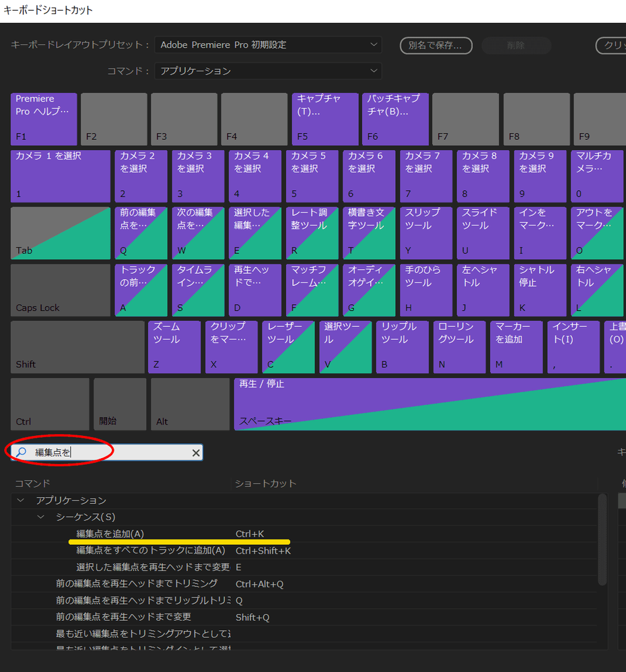626x672 pixels.
Task: Click the L key 右へシャトル
Action: pos(597,290)
